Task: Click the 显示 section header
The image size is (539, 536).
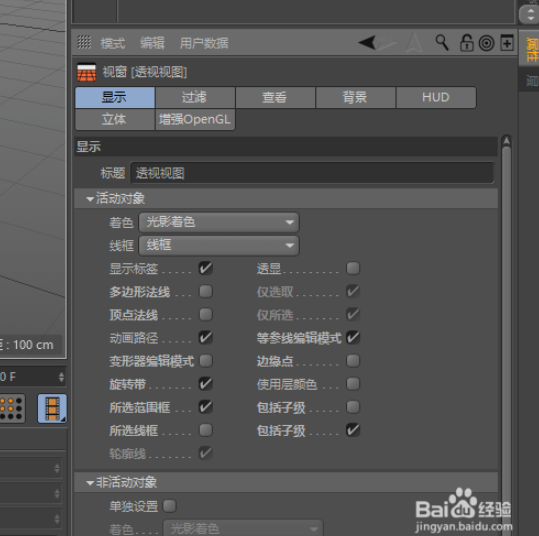Action: pos(286,147)
